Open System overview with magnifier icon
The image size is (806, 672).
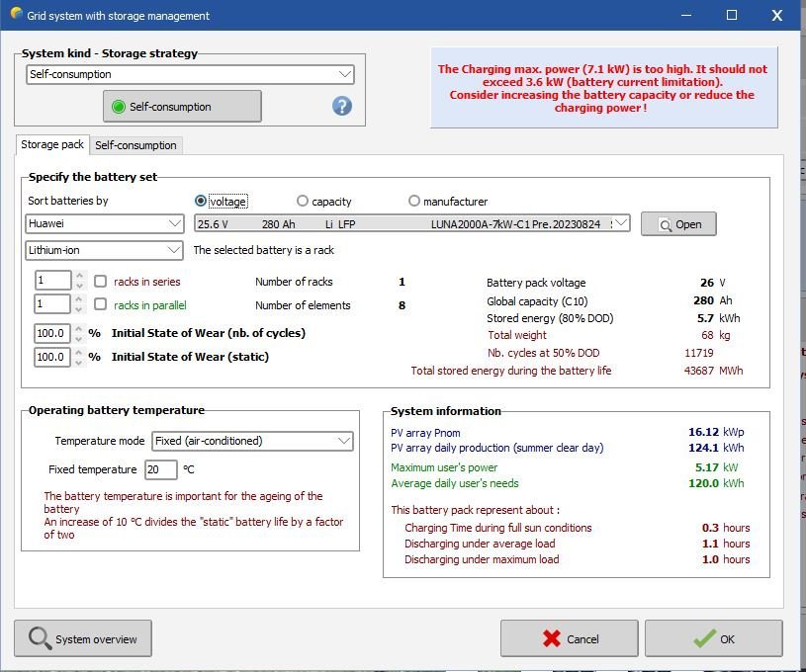click(x=83, y=639)
